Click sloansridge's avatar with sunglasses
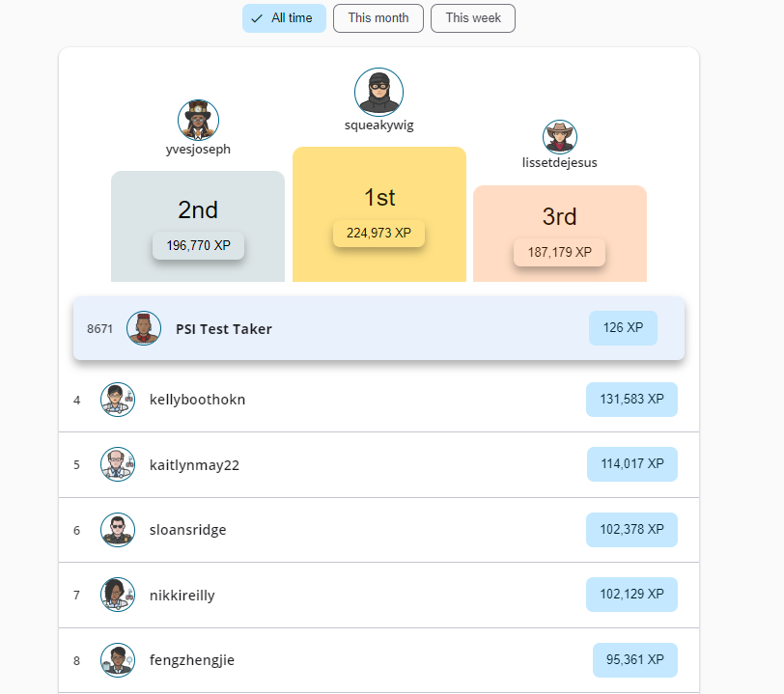Screen dimensions: 784x694 [118, 530]
